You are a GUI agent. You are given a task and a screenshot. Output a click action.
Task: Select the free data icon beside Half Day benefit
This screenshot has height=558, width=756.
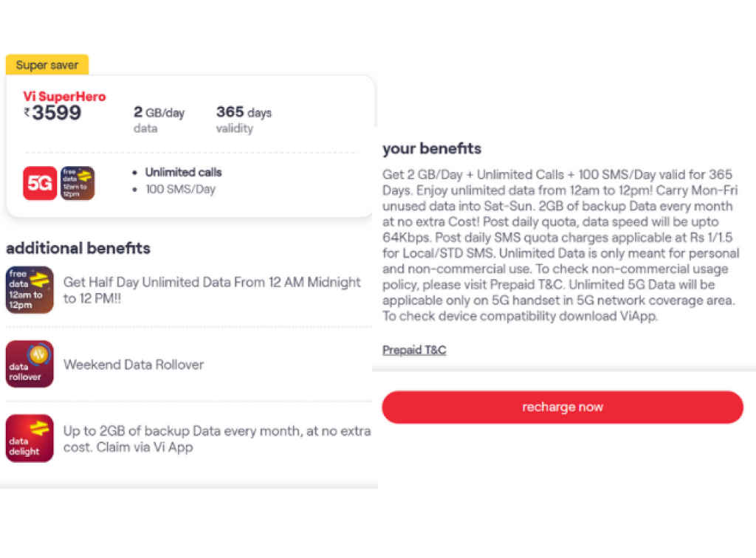[x=30, y=290]
